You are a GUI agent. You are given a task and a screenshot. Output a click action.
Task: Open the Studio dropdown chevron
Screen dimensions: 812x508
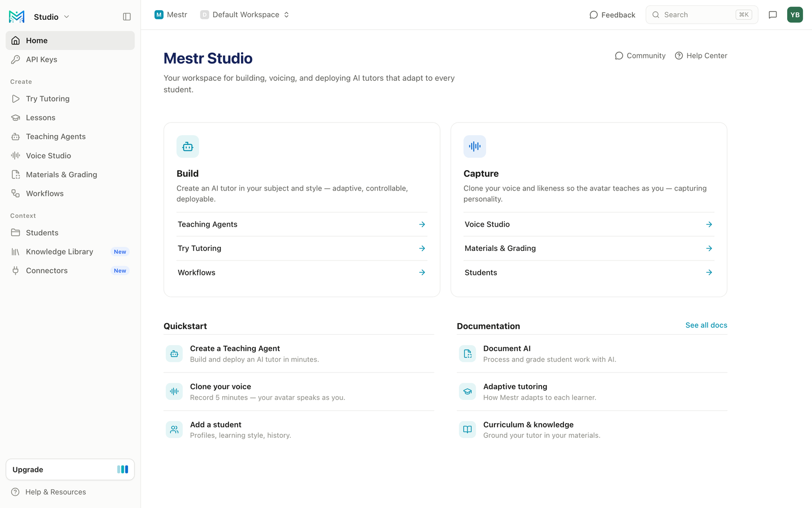pyautogui.click(x=66, y=17)
